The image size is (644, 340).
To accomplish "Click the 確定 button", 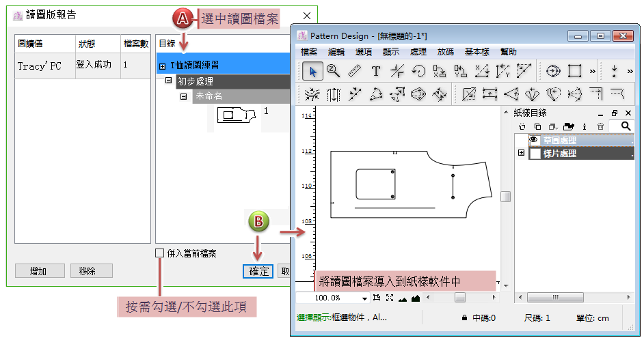I will pos(258,271).
